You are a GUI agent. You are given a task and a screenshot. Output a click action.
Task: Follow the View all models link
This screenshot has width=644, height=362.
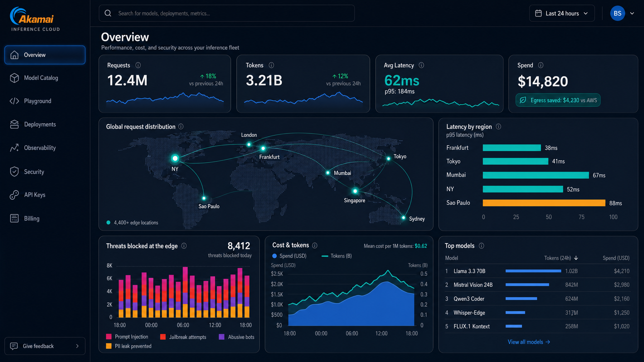(x=529, y=342)
